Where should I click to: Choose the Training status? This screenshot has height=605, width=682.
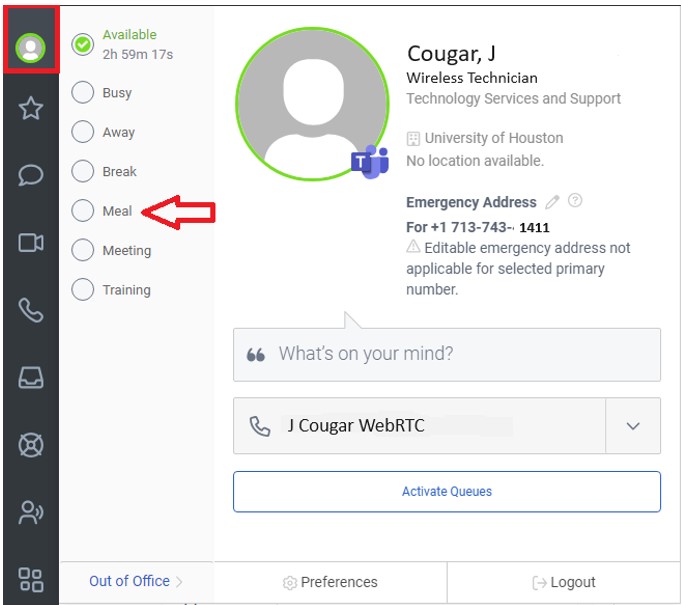tap(83, 290)
